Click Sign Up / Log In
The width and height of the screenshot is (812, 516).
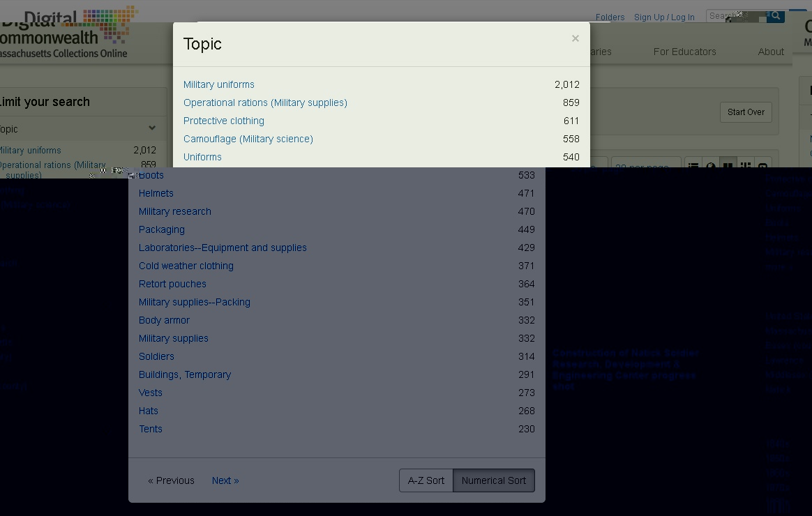[x=663, y=17]
